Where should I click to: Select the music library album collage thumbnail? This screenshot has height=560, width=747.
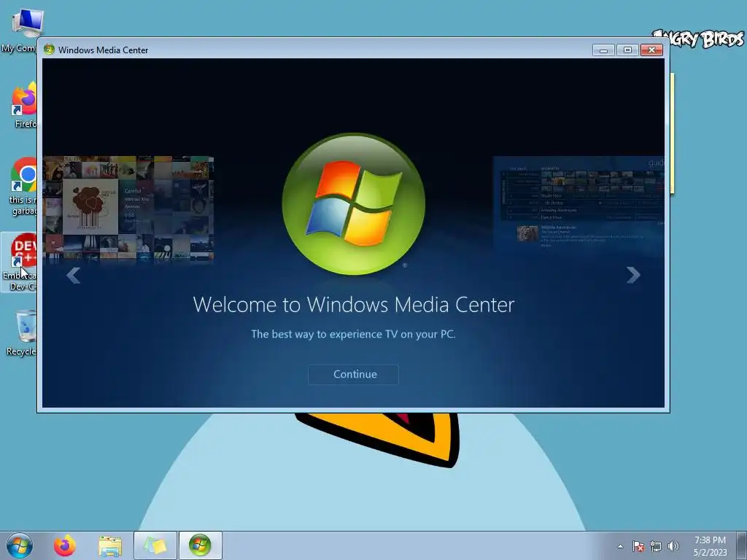pos(128,209)
